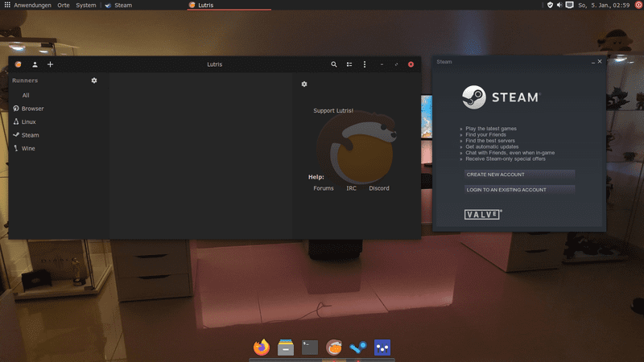Viewport: 644px width, 362px height.
Task: Click the Runners heading in sidebar
Action: [x=25, y=80]
